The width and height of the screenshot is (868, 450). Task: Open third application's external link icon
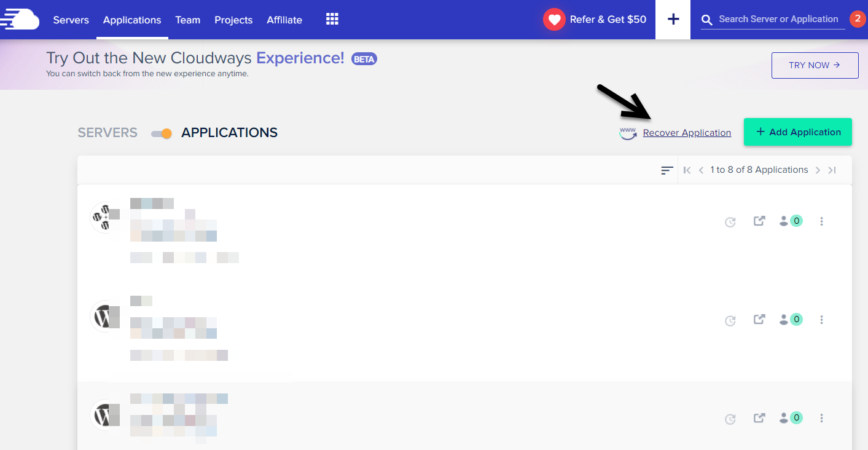click(x=759, y=418)
